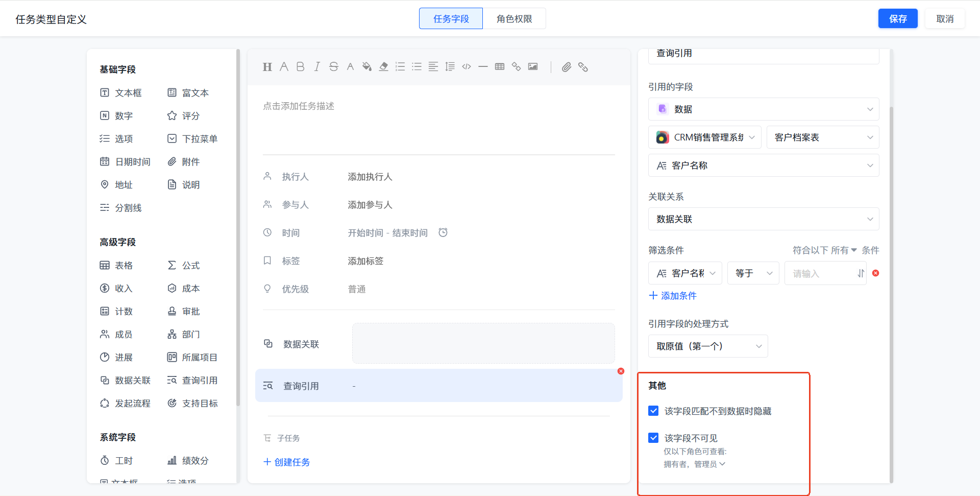Remove the 客户名称 filter condition
The image size is (980, 496).
876,273
